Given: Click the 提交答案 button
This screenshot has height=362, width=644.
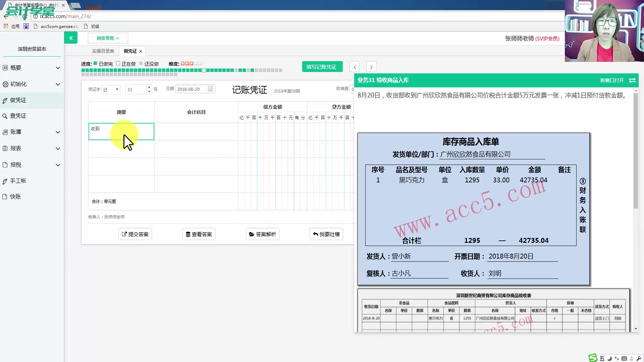Looking at the screenshot, I should (135, 234).
